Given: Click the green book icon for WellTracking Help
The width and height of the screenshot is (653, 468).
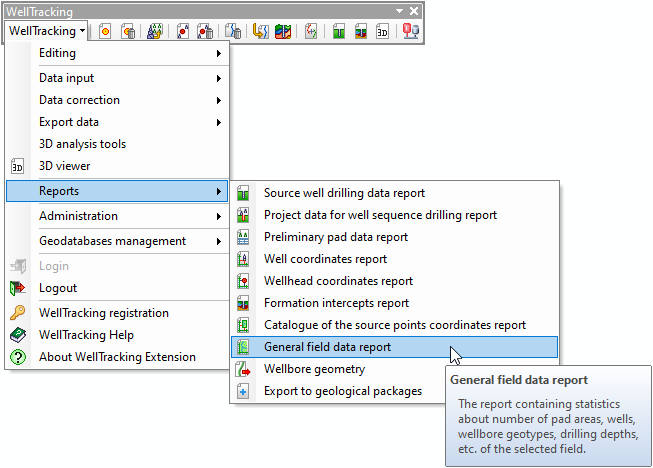Looking at the screenshot, I should tap(18, 335).
